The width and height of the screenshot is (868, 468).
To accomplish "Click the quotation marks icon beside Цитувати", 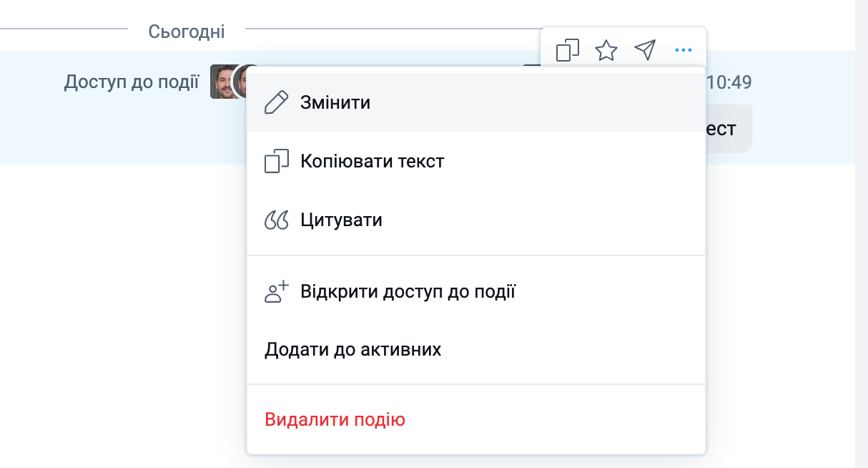I will 276,220.
